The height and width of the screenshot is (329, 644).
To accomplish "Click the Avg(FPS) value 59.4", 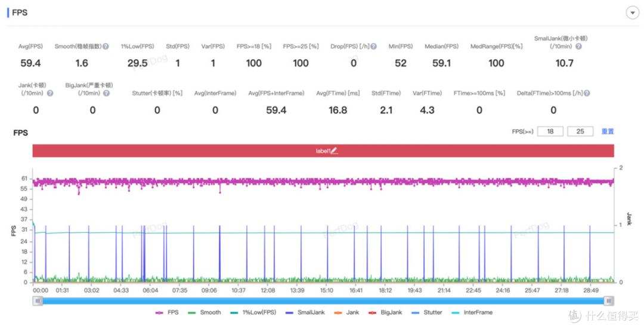I will [30, 63].
